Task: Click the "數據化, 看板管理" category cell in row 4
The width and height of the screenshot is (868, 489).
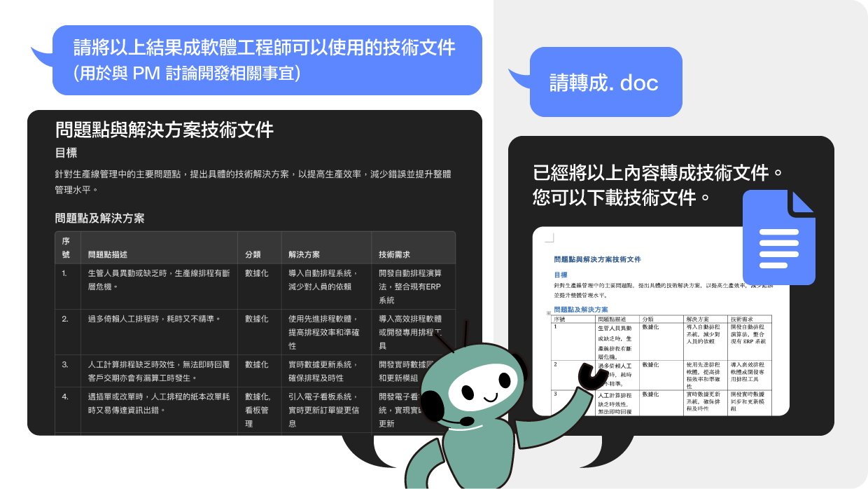Action: tap(256, 410)
